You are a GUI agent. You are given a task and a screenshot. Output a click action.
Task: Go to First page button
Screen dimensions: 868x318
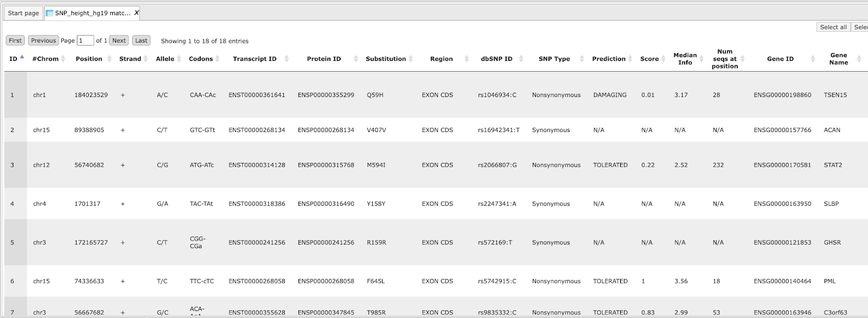pos(15,41)
